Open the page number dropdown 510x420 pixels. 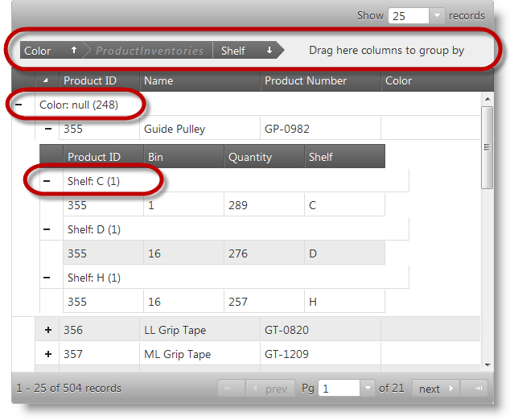(x=368, y=389)
